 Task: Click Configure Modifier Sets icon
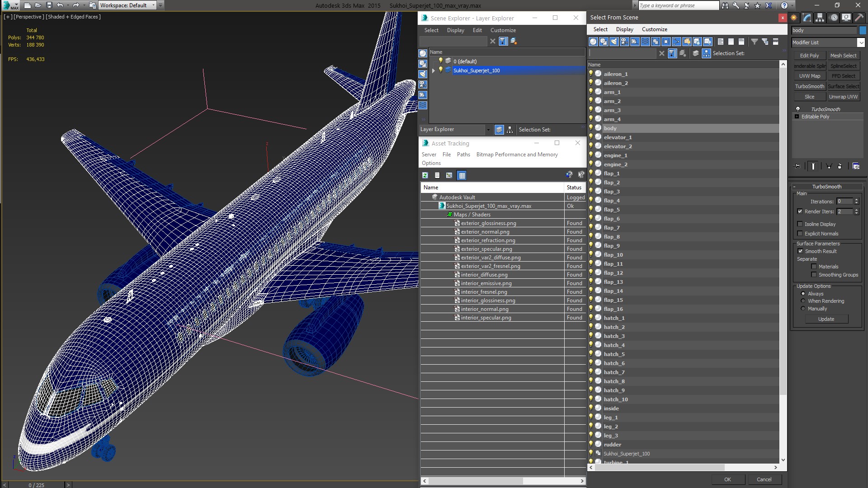[856, 166]
